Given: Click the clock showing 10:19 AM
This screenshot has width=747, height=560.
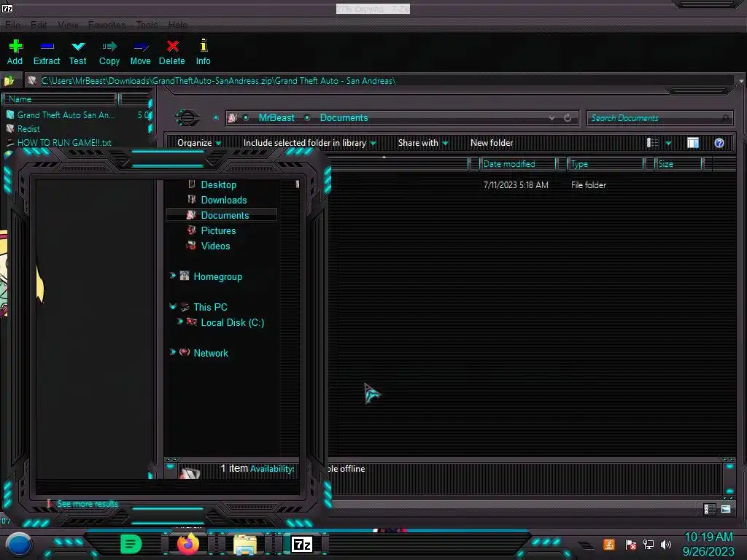Looking at the screenshot, I should pyautogui.click(x=708, y=537).
